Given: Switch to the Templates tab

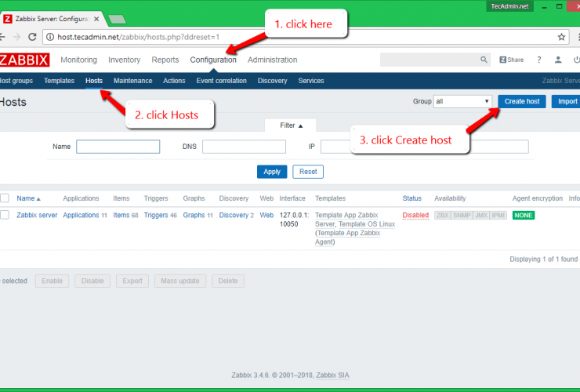Looking at the screenshot, I should [59, 81].
